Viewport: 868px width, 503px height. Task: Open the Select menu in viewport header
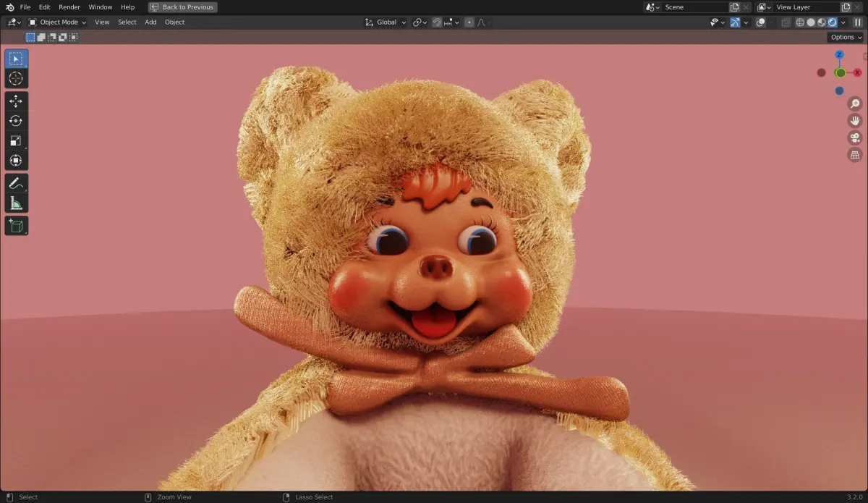pyautogui.click(x=127, y=22)
